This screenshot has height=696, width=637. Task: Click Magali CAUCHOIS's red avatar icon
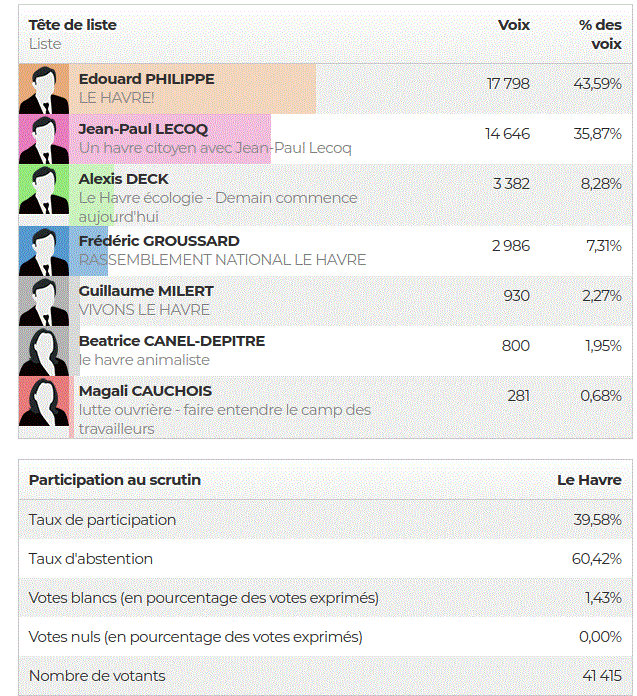point(44,401)
